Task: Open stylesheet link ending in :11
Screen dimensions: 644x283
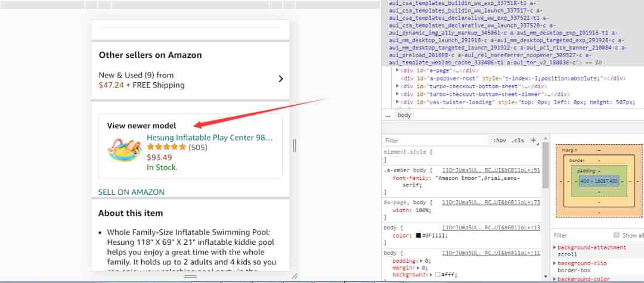Action: 491,253
